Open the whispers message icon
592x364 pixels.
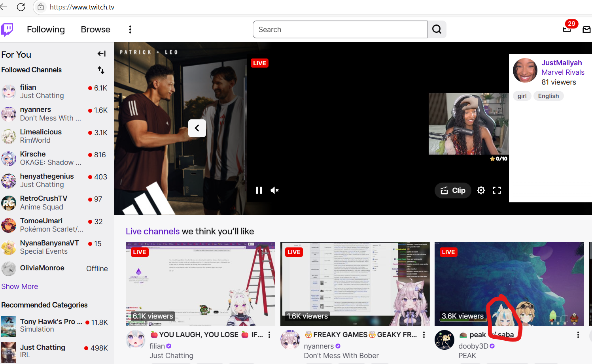[586, 29]
